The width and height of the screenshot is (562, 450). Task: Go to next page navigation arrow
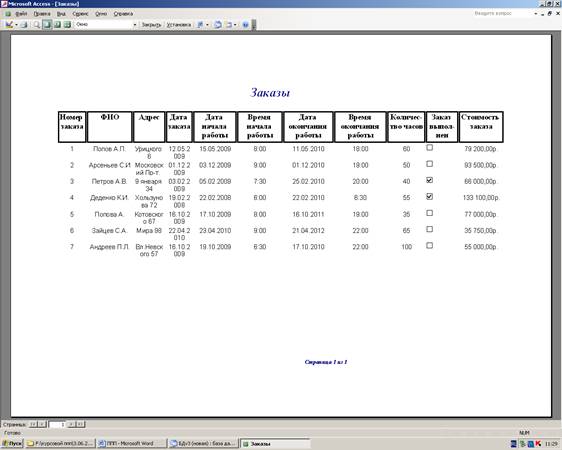point(71,424)
